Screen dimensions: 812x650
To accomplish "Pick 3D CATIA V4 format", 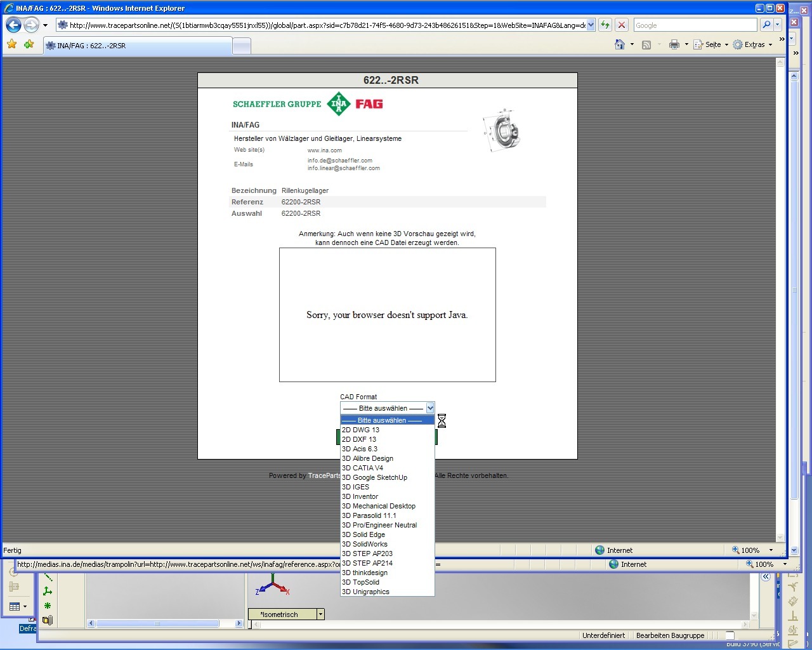I will pos(388,468).
